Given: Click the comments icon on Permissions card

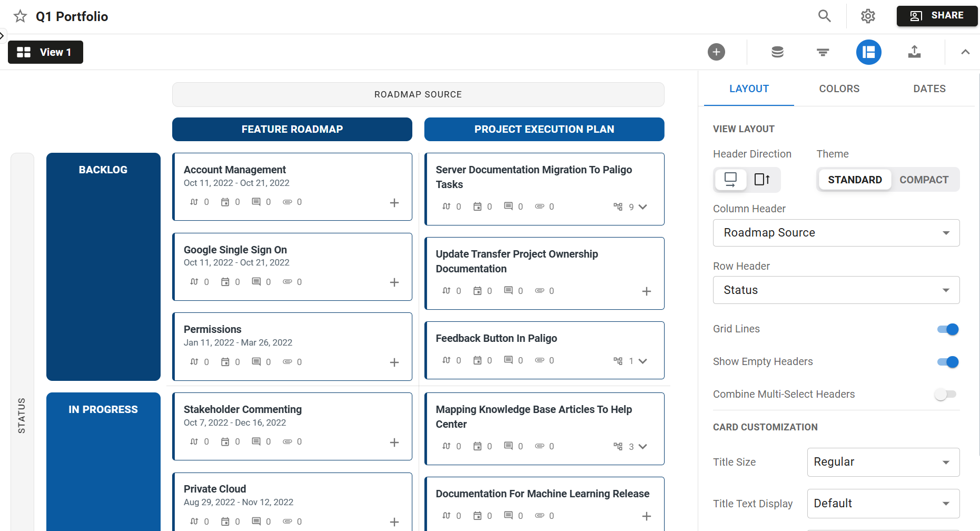Looking at the screenshot, I should 258,362.
